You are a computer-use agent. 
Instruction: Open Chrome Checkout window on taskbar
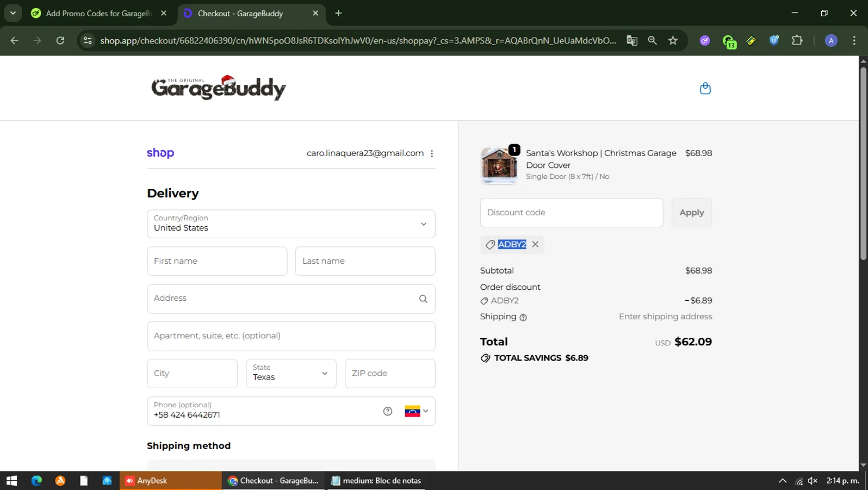(x=274, y=481)
